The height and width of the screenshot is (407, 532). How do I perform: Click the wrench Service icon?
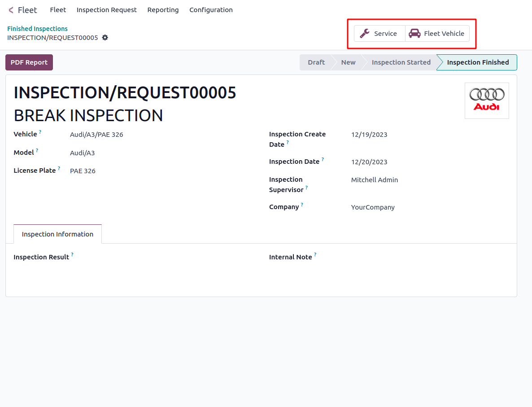(x=365, y=34)
